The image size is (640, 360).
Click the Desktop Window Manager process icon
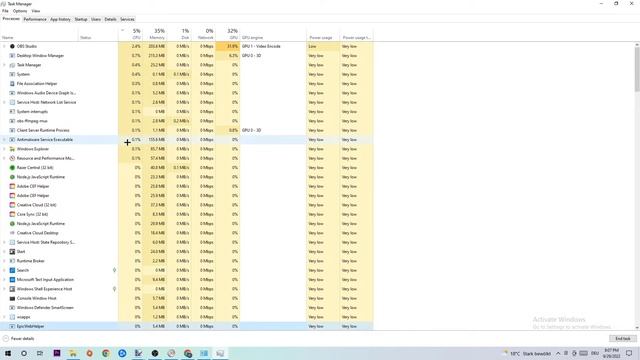click(12, 56)
